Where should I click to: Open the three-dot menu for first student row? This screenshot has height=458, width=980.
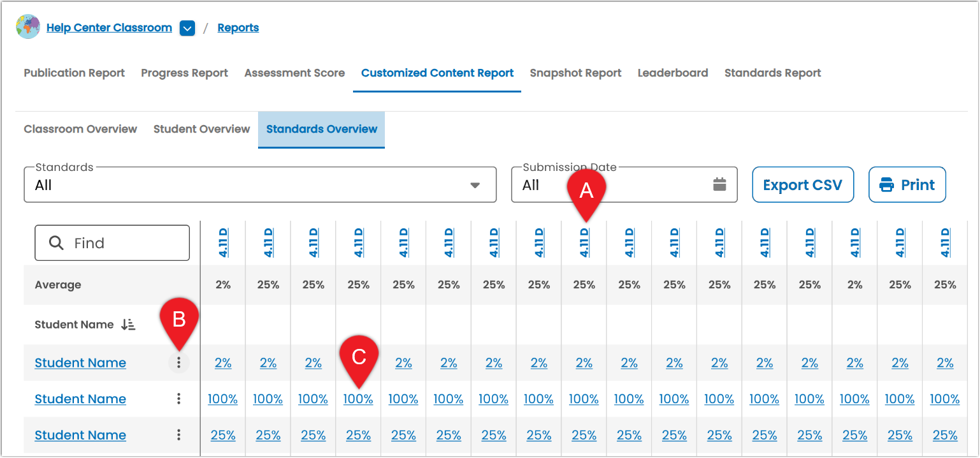179,363
